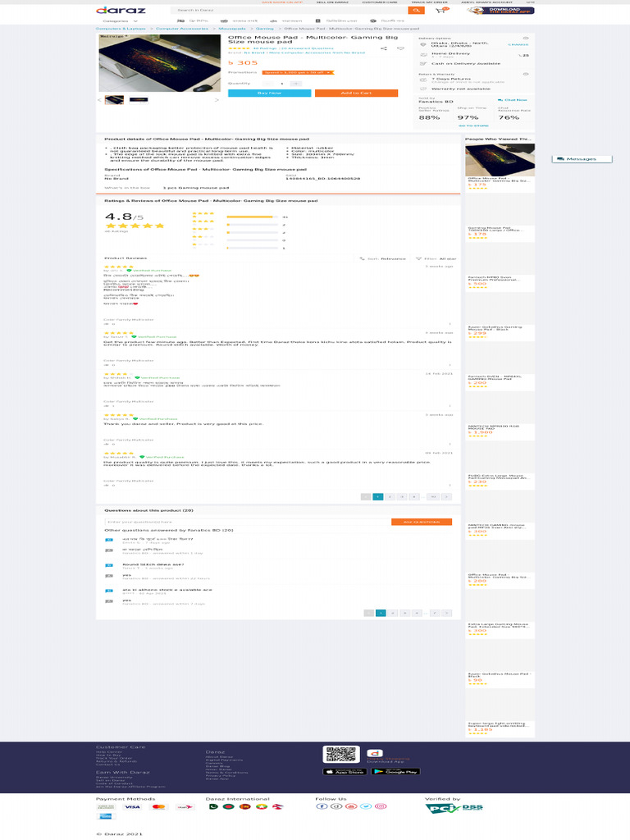Click the Bangladesh flag in Daraz International
The width and height of the screenshot is (630, 840).
[228, 806]
